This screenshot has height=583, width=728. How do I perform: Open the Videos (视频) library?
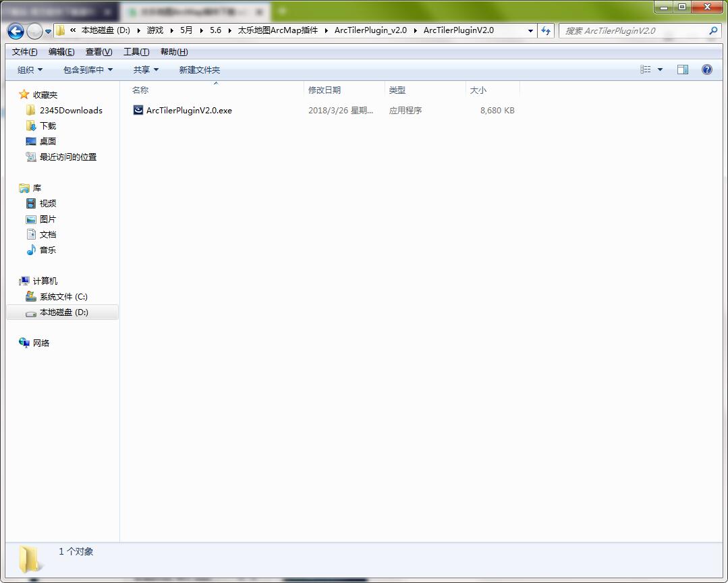coord(47,203)
